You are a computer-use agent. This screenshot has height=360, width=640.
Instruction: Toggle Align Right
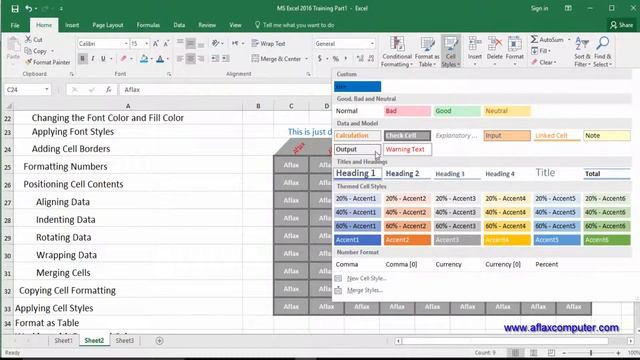coord(200,59)
